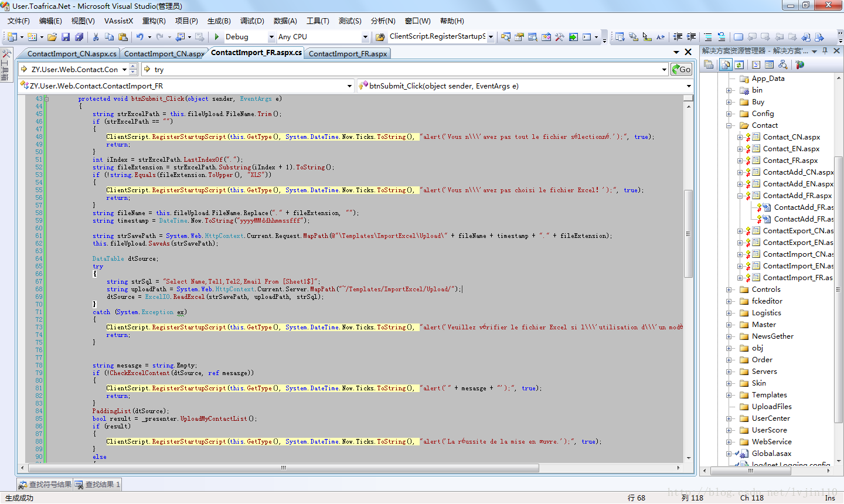Switch to ContactImport_CN.aspx.cs tab
The image size is (844, 504).
(x=72, y=53)
